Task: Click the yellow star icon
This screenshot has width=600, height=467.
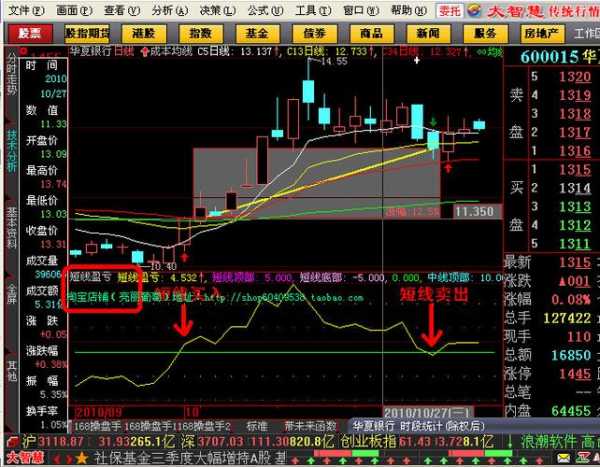Action: pyautogui.click(x=82, y=458)
